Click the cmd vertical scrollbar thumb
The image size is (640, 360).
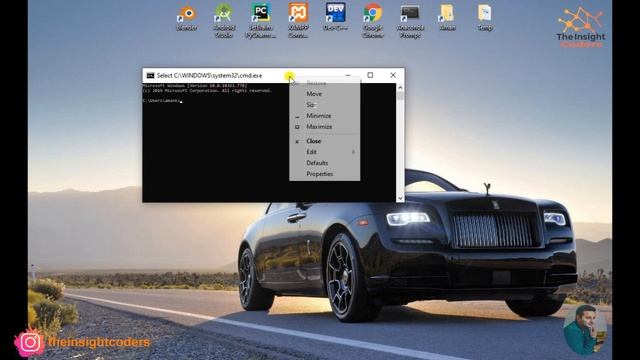pyautogui.click(x=400, y=96)
